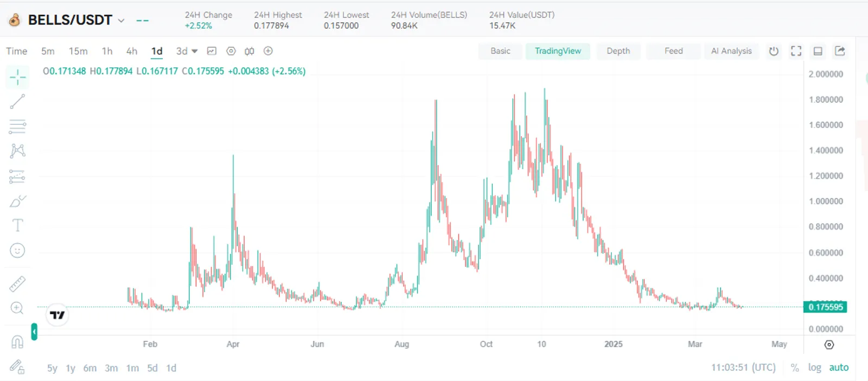Click the TradingView logo badge
868x381 pixels.
(58, 315)
